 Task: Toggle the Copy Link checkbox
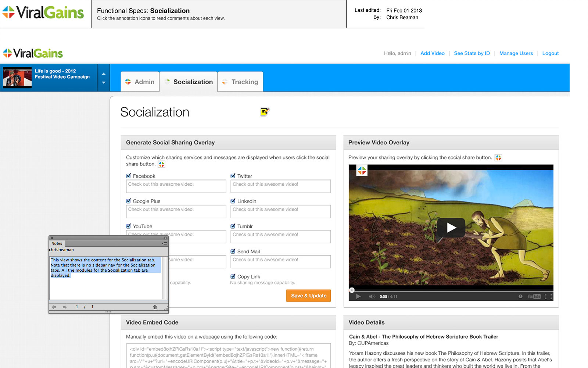click(x=233, y=276)
